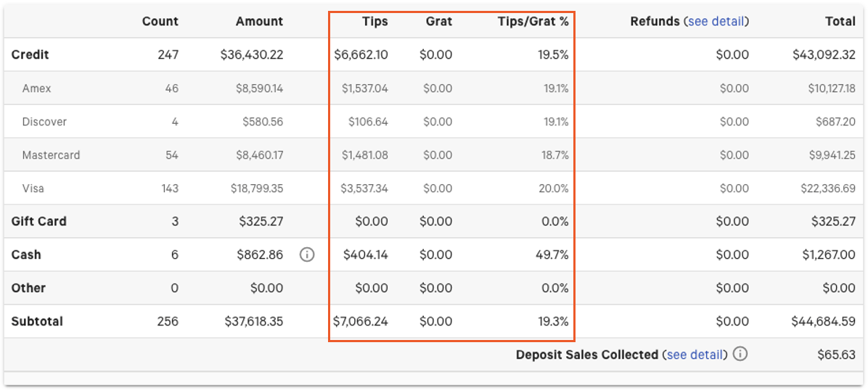Open 'see detail' link for Deposit Sales Collected
Viewport: 868px width, 390px height.
(696, 354)
